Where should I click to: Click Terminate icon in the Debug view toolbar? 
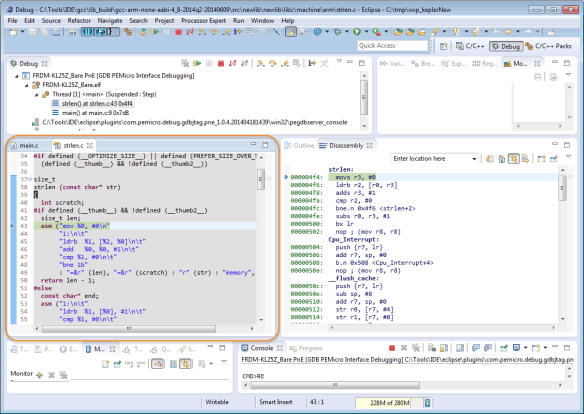[221, 63]
